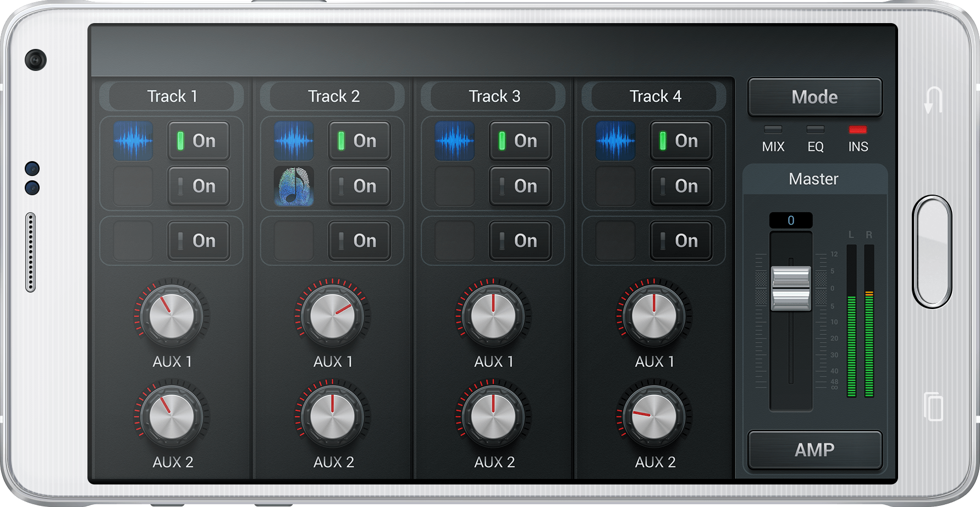
Task: Disable Track 3 first insert On switch
Action: pos(520,141)
